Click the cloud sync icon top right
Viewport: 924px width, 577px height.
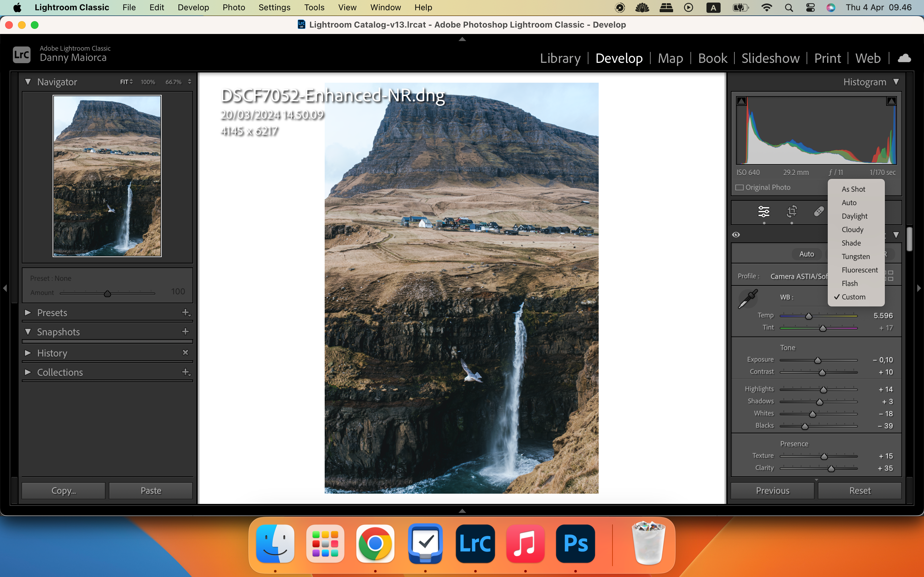(x=904, y=58)
